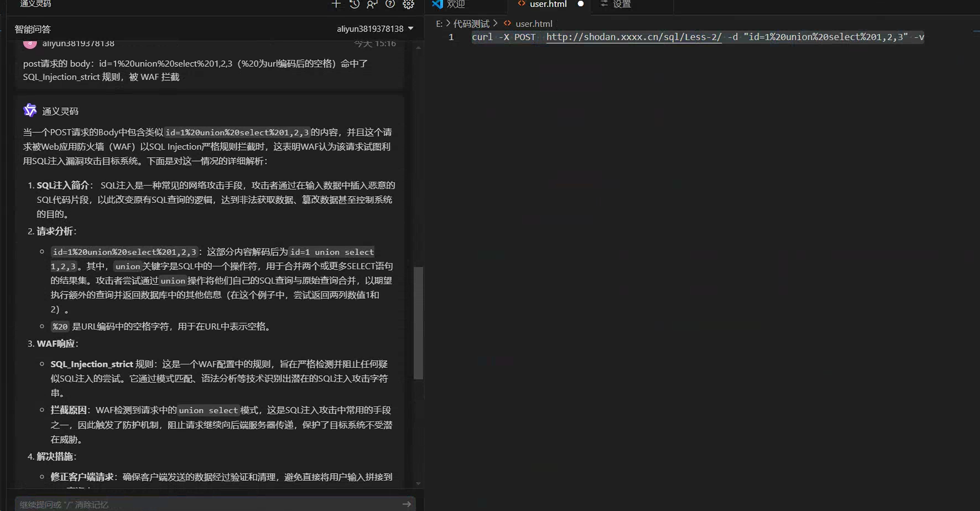
Task: Send message using the arrow icon
Action: pos(406,504)
